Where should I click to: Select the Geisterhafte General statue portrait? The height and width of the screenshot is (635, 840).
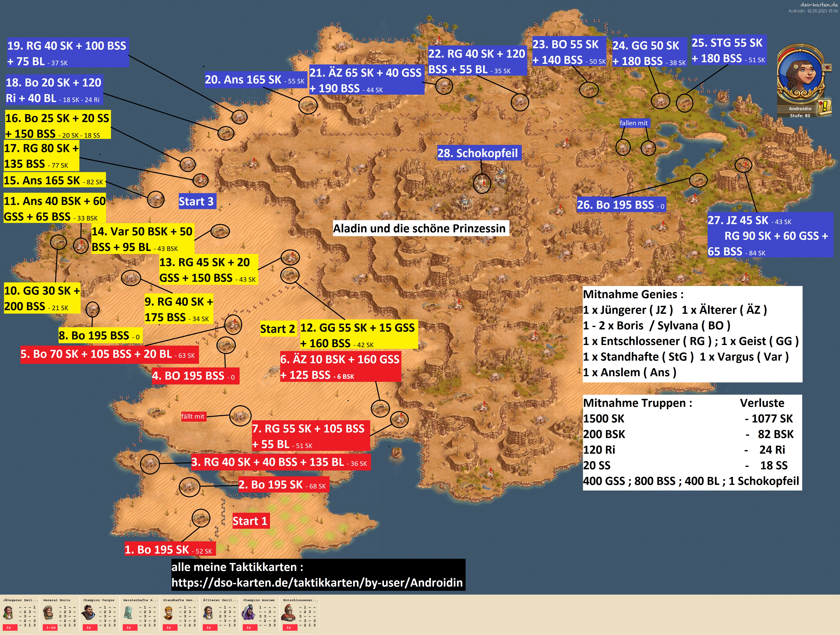(x=128, y=613)
